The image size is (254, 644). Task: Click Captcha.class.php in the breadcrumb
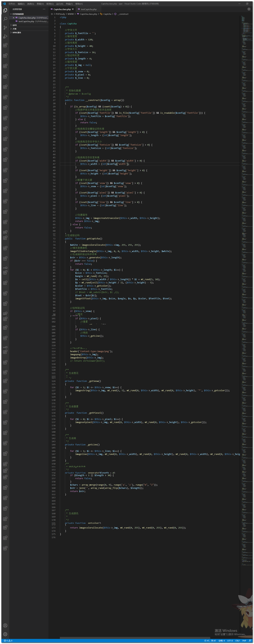pyautogui.click(x=88, y=14)
